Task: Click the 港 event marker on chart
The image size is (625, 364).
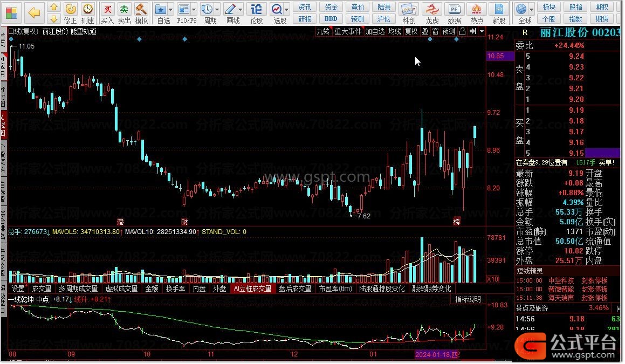Action: click(120, 222)
